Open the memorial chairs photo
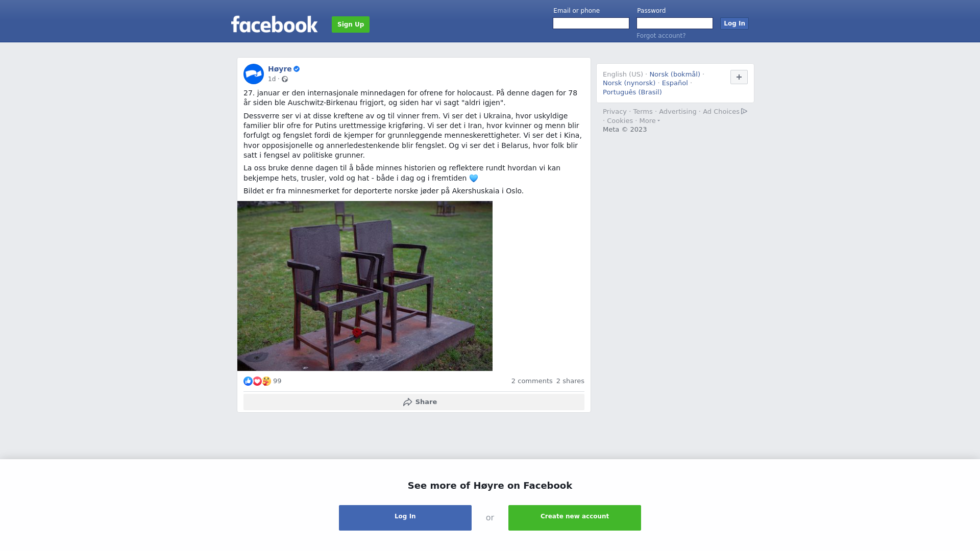Viewport: 980px width, 551px height. pos(365,286)
